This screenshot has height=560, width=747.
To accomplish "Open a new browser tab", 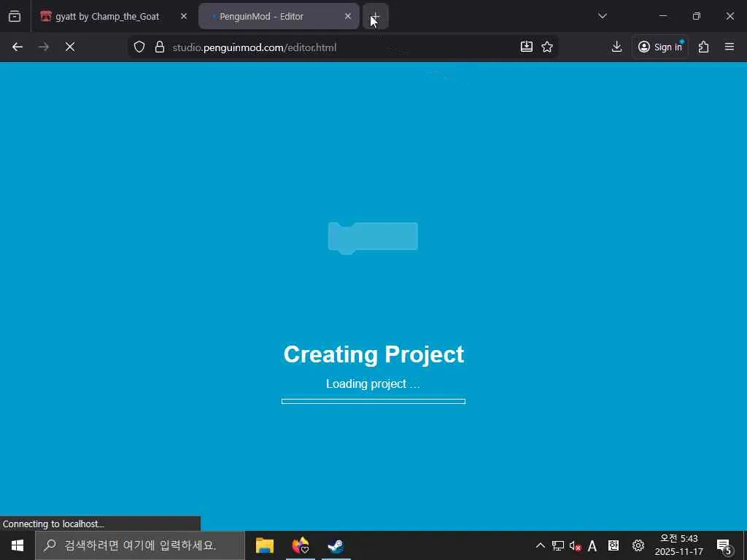I will pyautogui.click(x=376, y=16).
